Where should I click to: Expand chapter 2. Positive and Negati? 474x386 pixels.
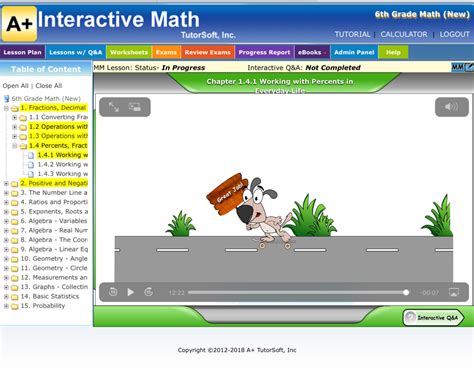[x=6, y=183]
